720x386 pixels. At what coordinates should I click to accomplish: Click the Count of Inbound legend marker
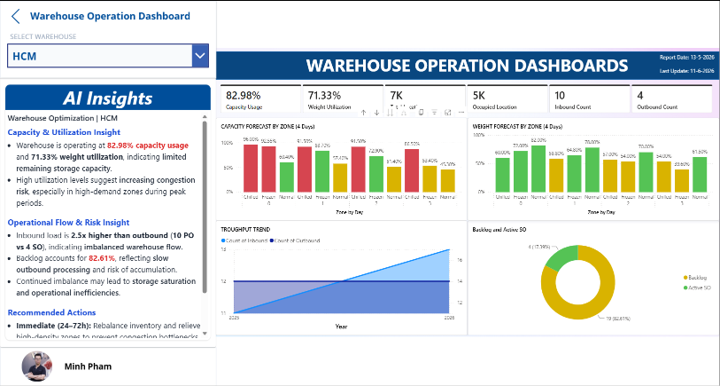tap(223, 241)
